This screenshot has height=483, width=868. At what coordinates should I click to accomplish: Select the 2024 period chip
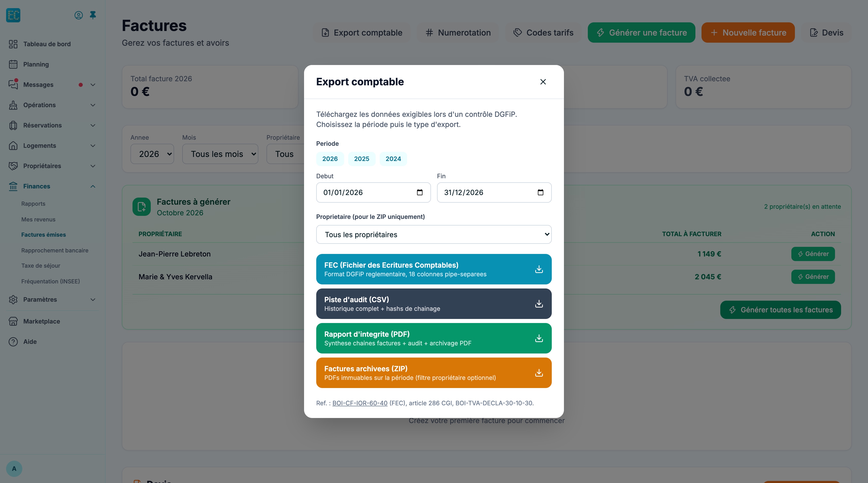point(393,159)
